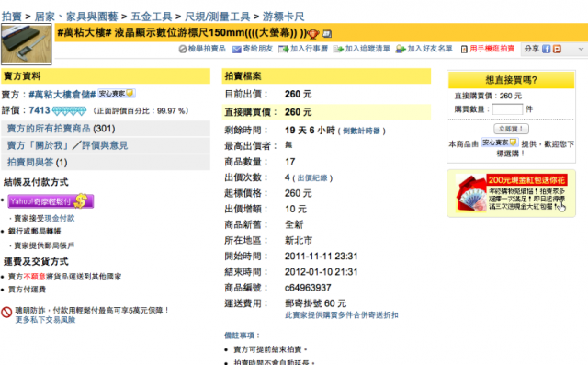
Task: Open 拍賣問與答 (1) tab
Action: click(x=106, y=163)
